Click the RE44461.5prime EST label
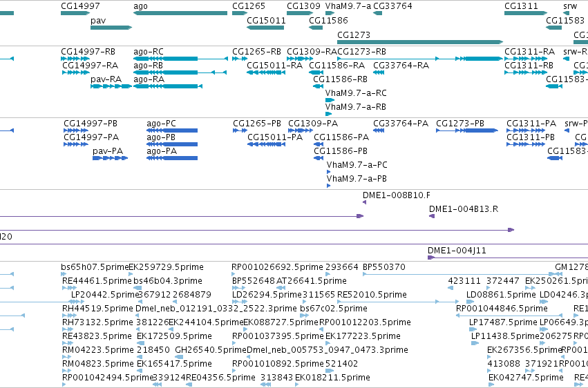Viewport: 588px width, 388px height. pyautogui.click(x=97, y=281)
